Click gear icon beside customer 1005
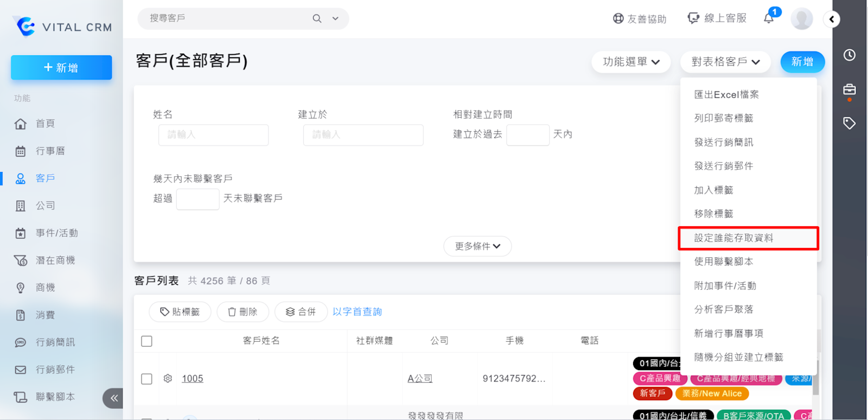The width and height of the screenshot is (868, 420). coord(168,378)
